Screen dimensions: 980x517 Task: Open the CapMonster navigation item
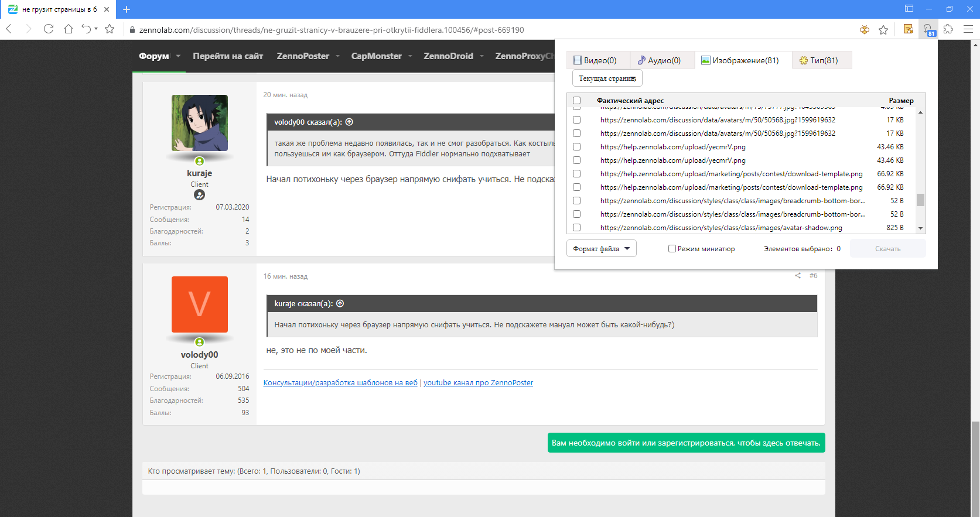[376, 56]
